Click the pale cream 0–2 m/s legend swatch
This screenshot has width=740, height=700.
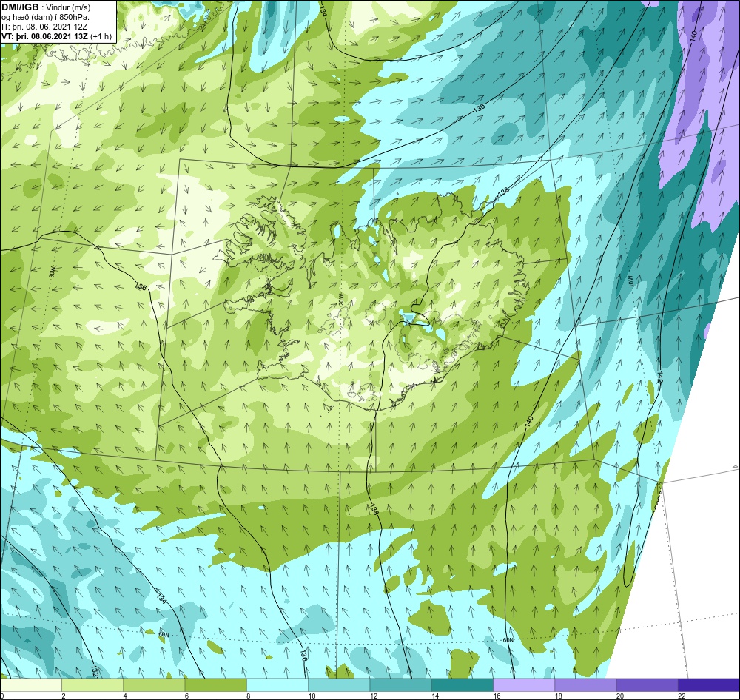coord(30,684)
